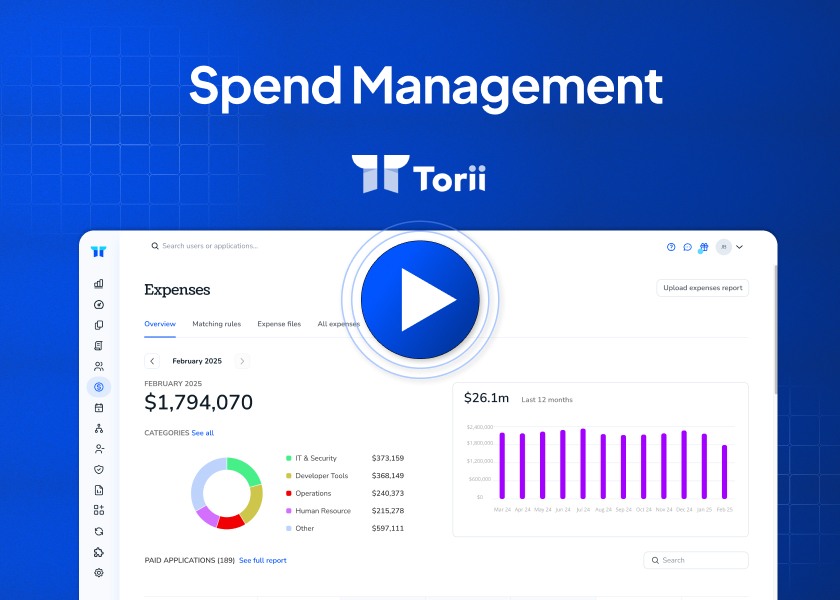Open the circular sync arrows sidebar icon
This screenshot has height=600, width=840.
click(x=99, y=531)
